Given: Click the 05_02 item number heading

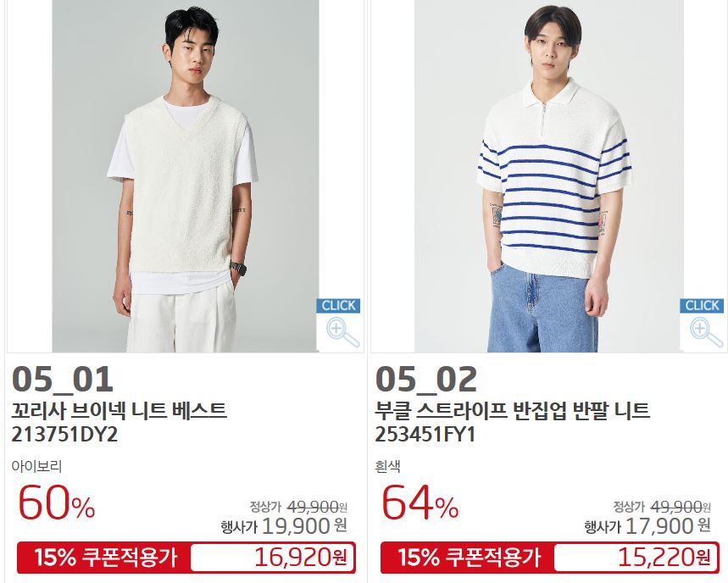Looking at the screenshot, I should click(x=426, y=379).
